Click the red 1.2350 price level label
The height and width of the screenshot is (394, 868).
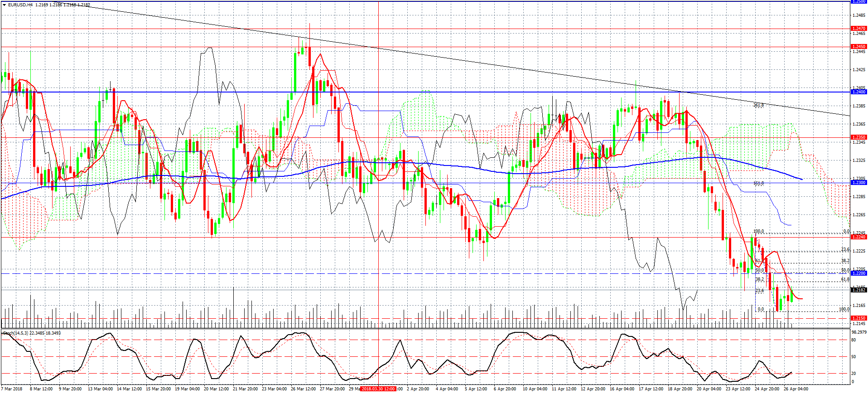click(858, 137)
